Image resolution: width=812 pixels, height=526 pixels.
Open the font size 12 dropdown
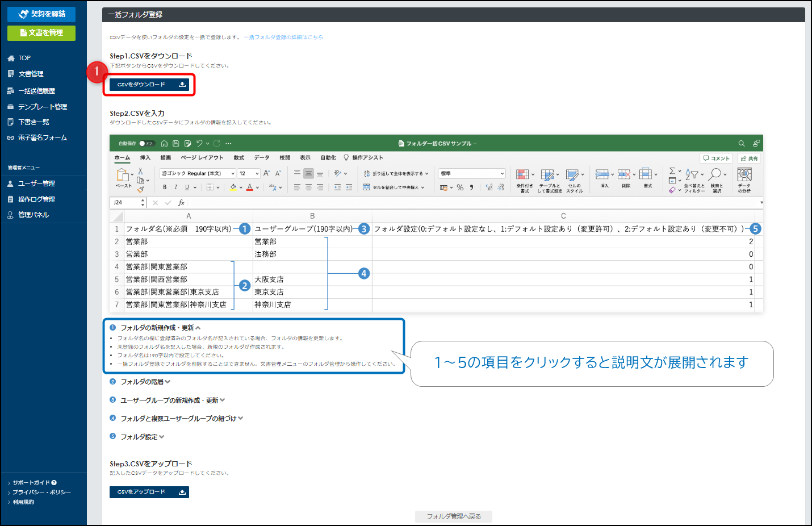249,173
